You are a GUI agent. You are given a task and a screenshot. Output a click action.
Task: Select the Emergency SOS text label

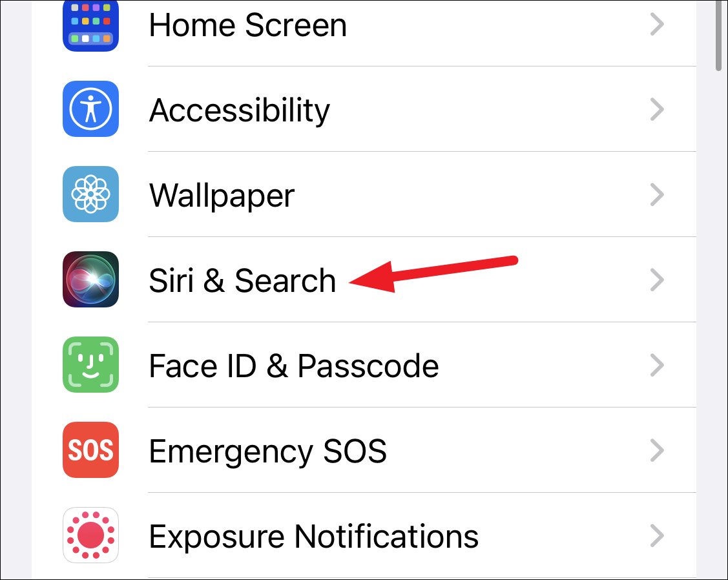pos(268,451)
